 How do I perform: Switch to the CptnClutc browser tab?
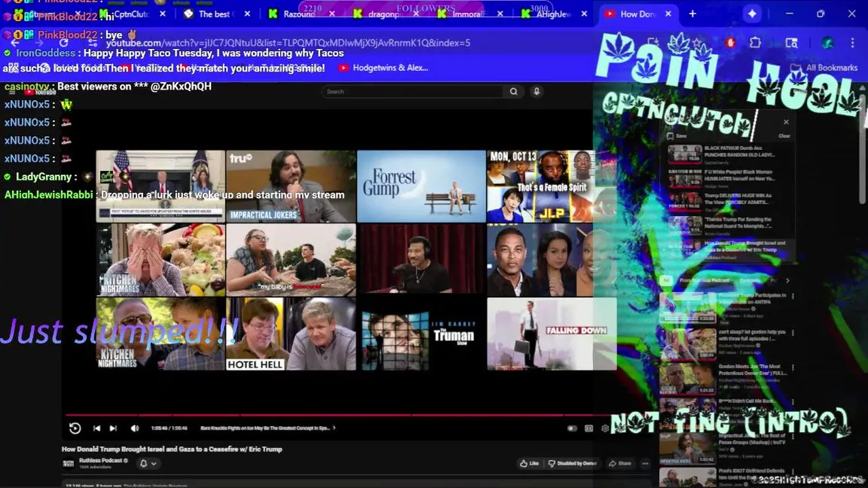[132, 14]
